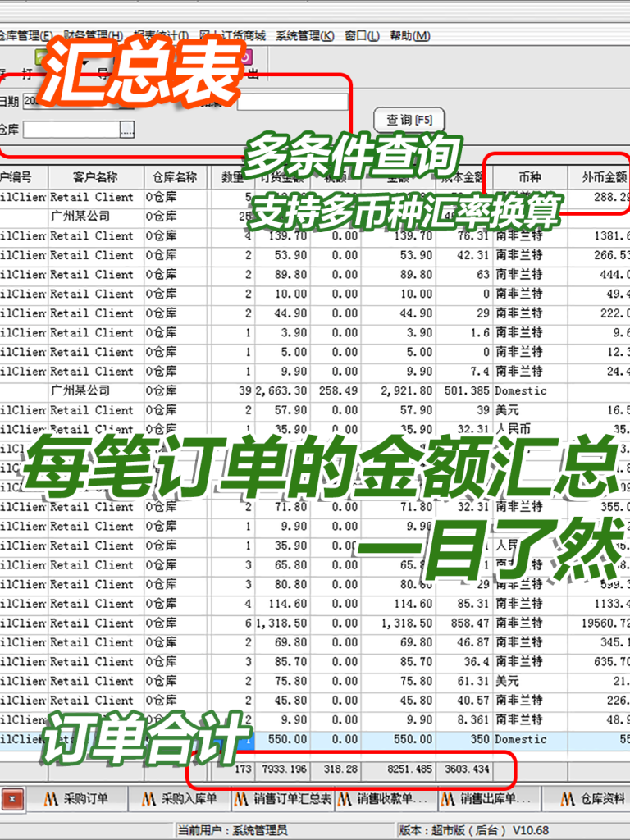This screenshot has height=840, width=630.
Task: Select the 2,663.30 order amount cell
Action: pyautogui.click(x=282, y=391)
